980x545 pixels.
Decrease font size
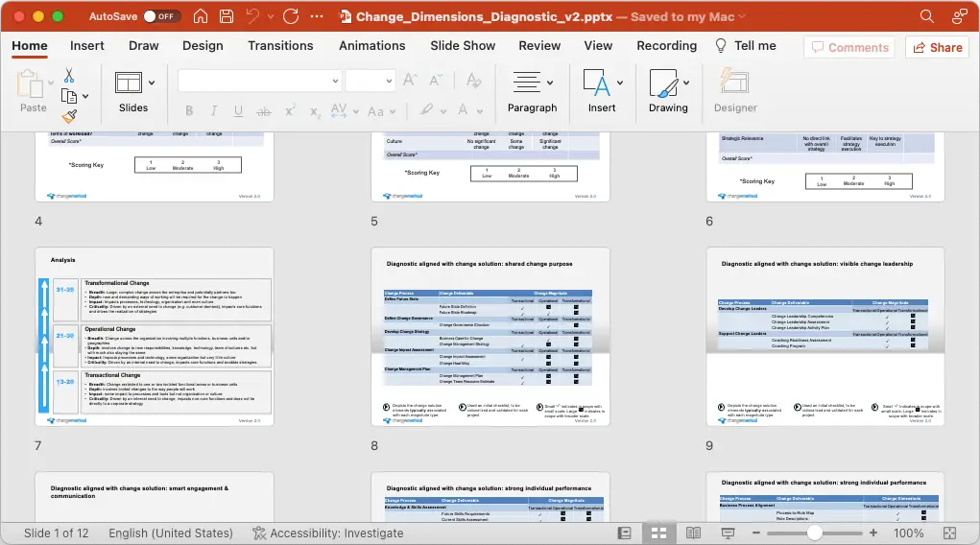435,80
